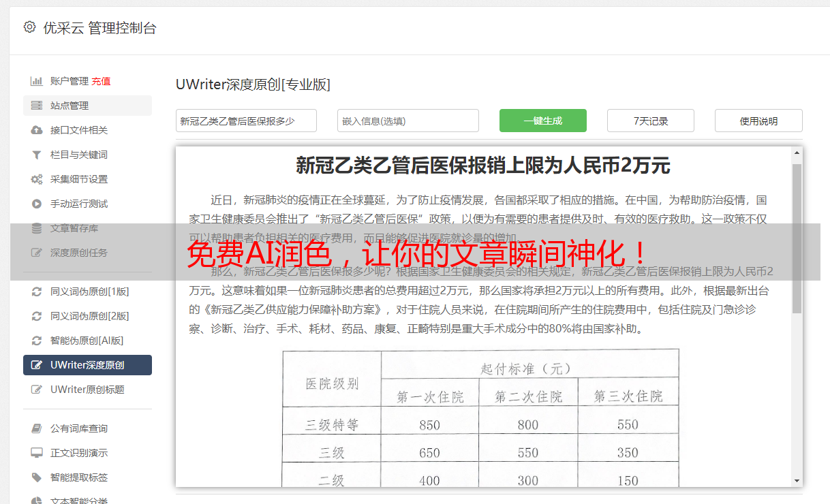Viewport: 830px width, 504px height.
Task: Open UWriter原创标题 page
Action: (x=87, y=390)
